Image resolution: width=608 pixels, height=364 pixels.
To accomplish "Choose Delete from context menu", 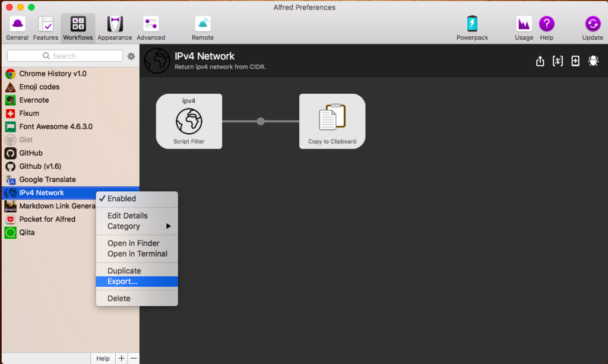I will tap(137, 299).
